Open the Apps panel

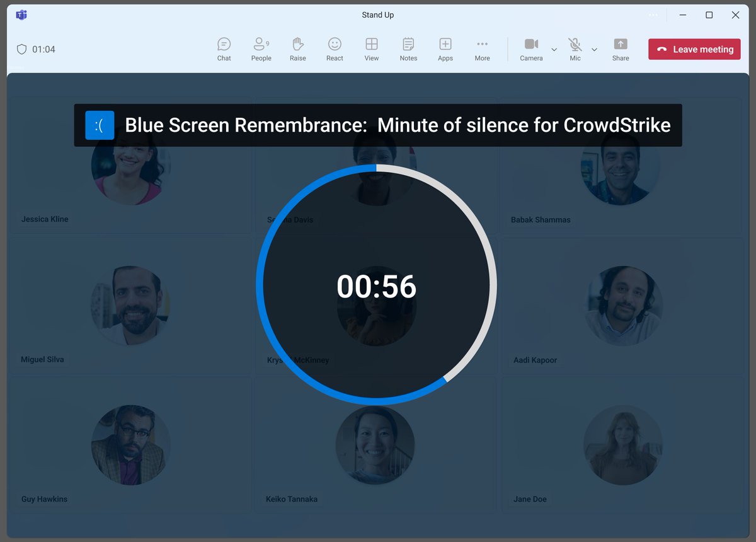[x=445, y=49]
